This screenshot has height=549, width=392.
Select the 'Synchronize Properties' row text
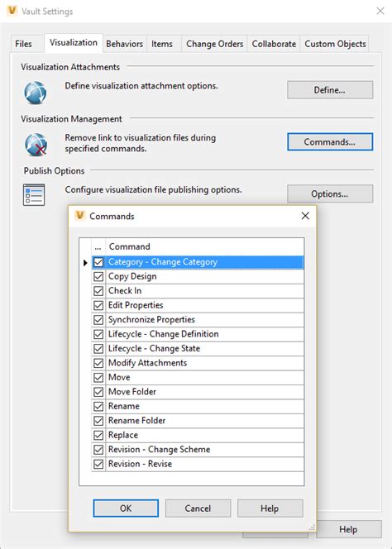pos(151,320)
